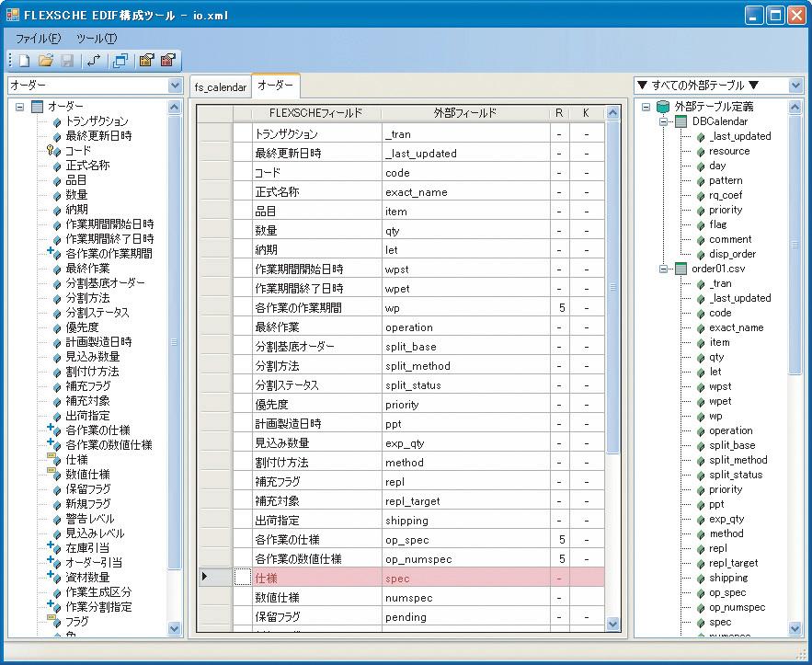Click the K column header
The width and height of the screenshot is (812, 665).
coord(586,113)
